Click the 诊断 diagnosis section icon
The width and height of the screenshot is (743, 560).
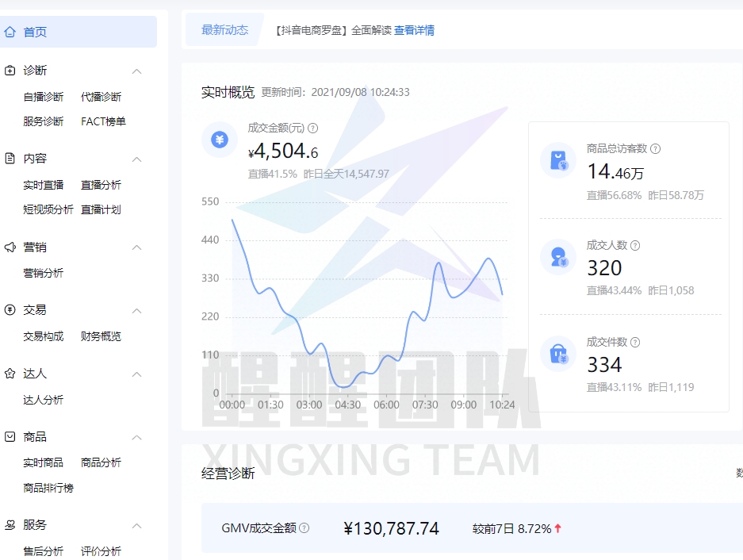point(9,71)
